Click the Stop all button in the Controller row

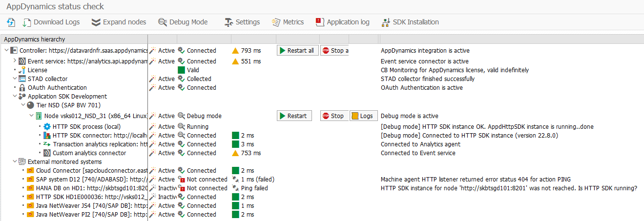tap(334, 50)
